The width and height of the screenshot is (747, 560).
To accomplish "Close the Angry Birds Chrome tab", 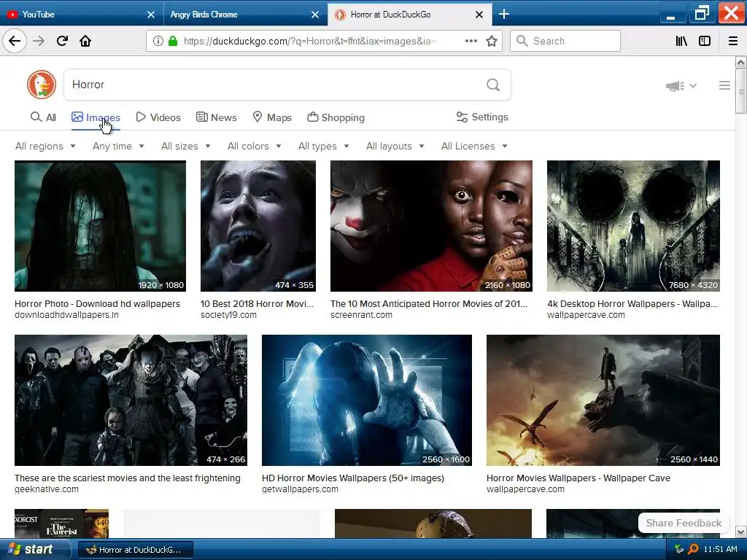I will (x=315, y=15).
